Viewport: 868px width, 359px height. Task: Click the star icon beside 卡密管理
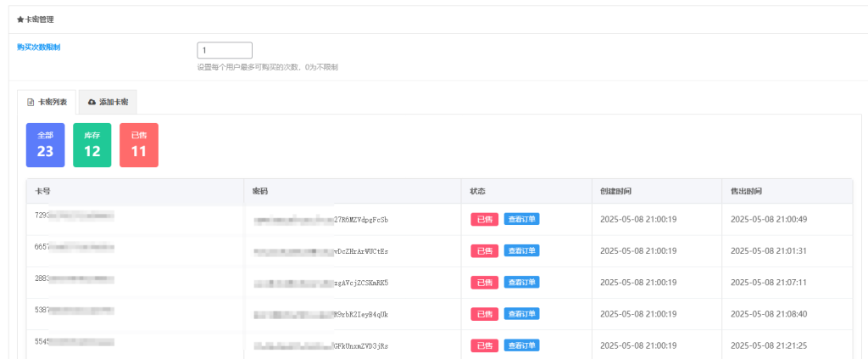20,20
